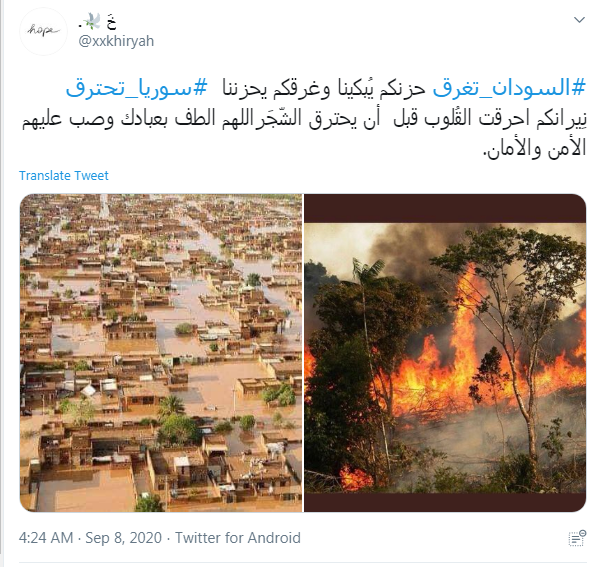Click Translate Tweet
The image size is (602, 567).
[x=64, y=175]
